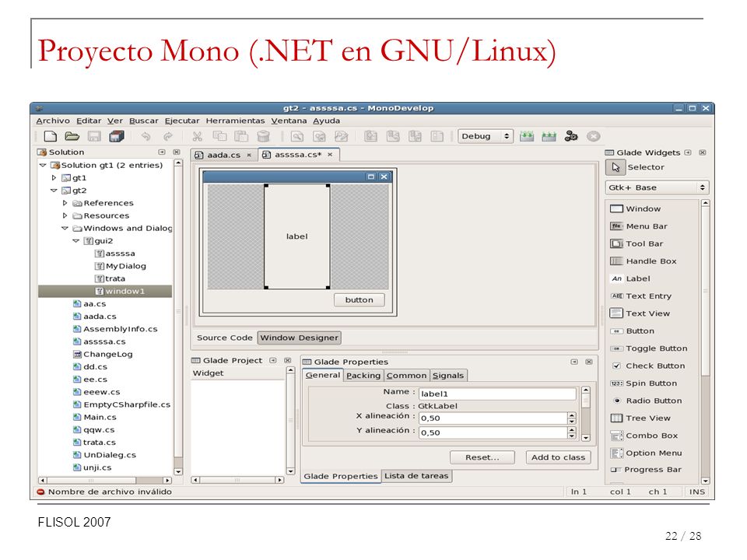Click the Cut scissors toolbar icon
The height and width of the screenshot is (560, 747).
point(197,136)
